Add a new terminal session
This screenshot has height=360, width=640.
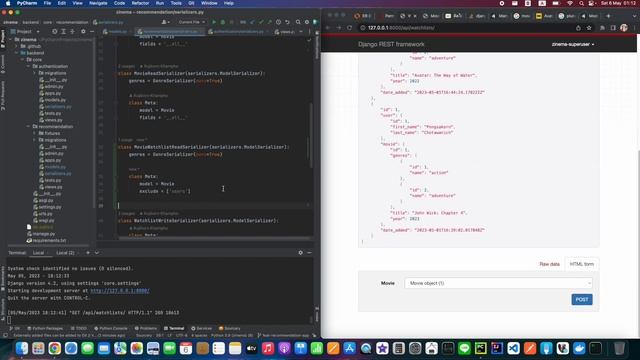88,253
